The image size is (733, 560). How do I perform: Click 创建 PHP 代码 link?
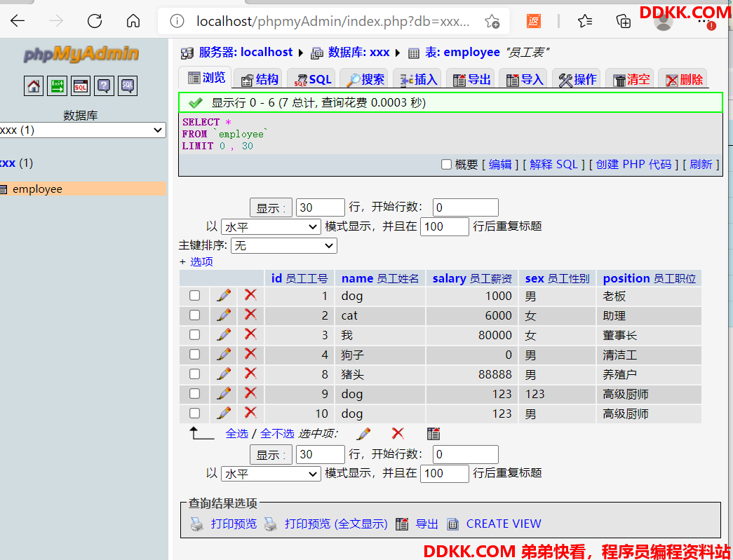(x=633, y=165)
